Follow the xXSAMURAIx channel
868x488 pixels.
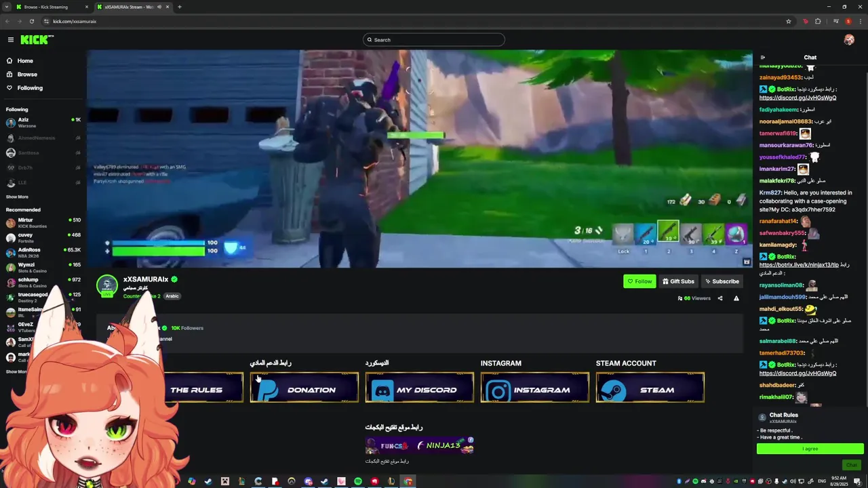click(x=639, y=281)
